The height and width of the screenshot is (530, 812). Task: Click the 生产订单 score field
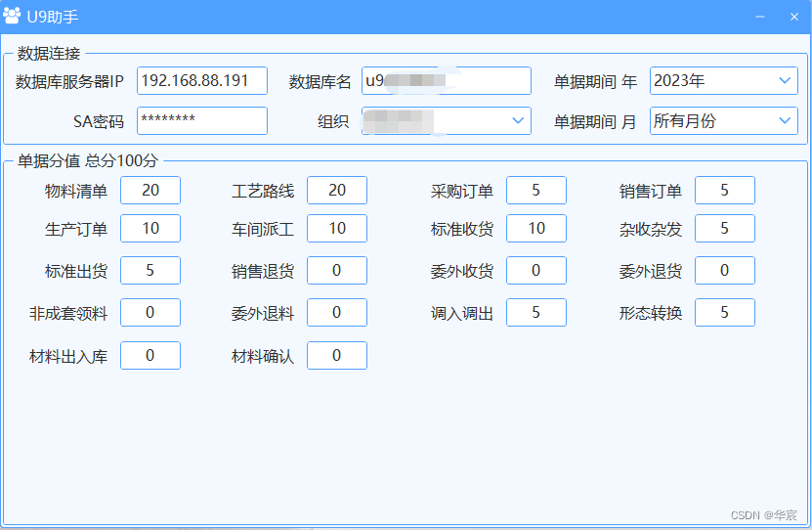pyautogui.click(x=150, y=229)
